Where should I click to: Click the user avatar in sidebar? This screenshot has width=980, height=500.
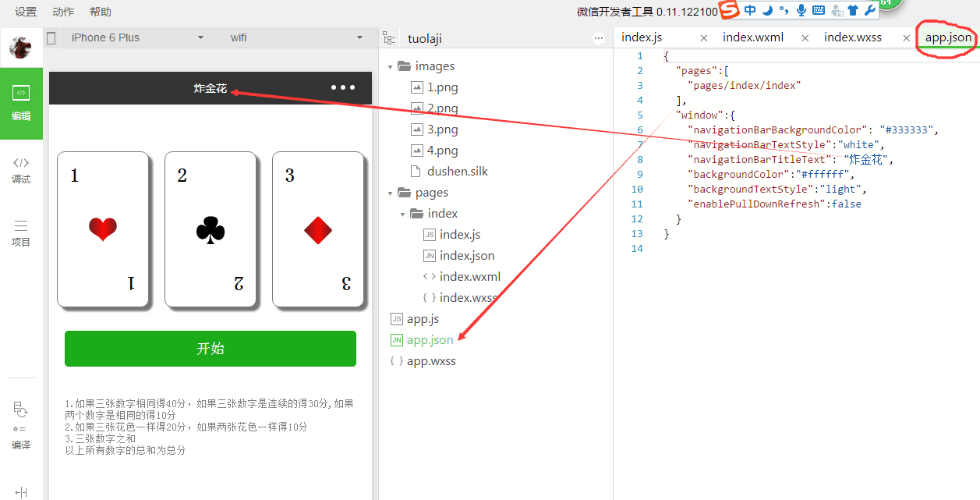tap(21, 48)
